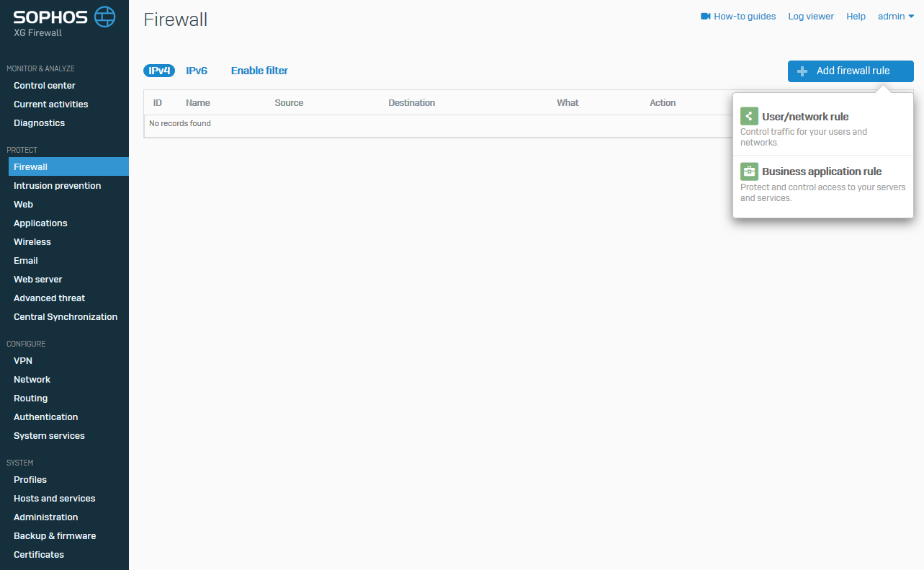This screenshot has width=924, height=570.
Task: Click the Name column header
Action: [198, 103]
